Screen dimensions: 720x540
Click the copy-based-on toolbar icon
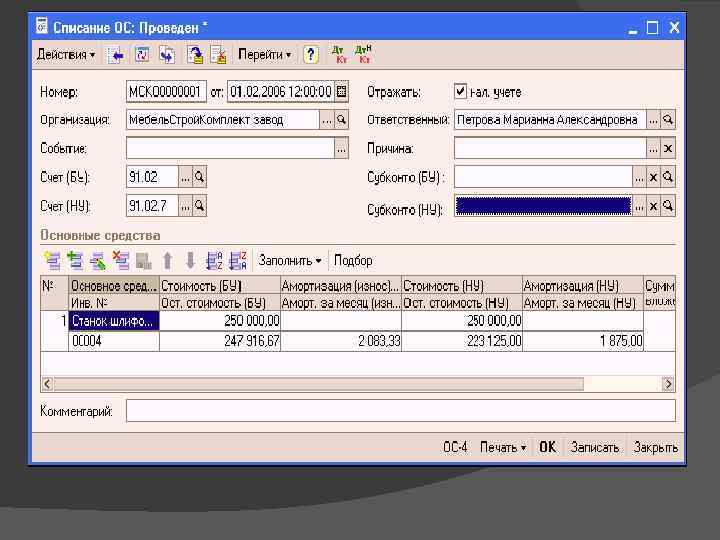tap(167, 55)
